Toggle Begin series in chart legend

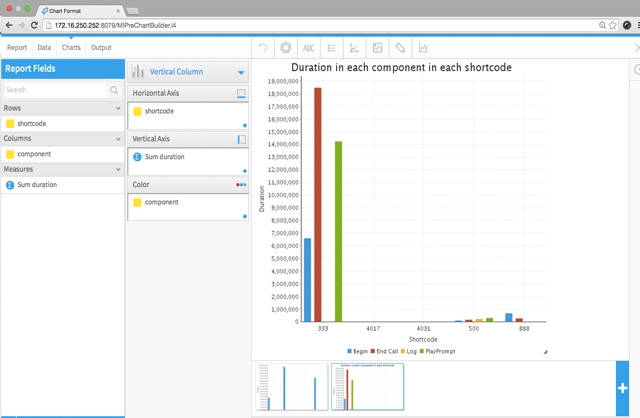click(x=357, y=352)
